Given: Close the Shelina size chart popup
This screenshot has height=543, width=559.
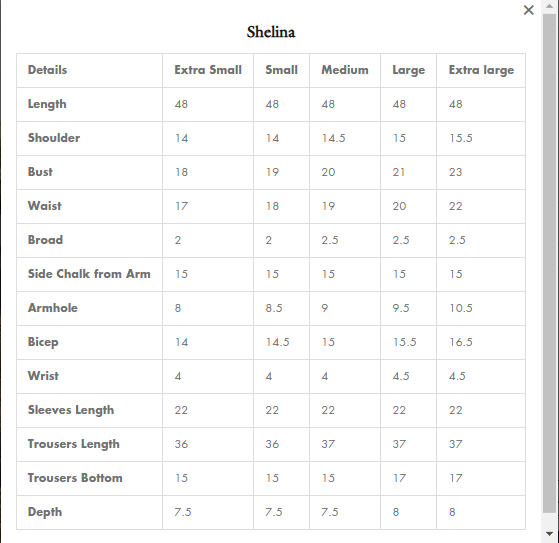Looking at the screenshot, I should click(528, 10).
